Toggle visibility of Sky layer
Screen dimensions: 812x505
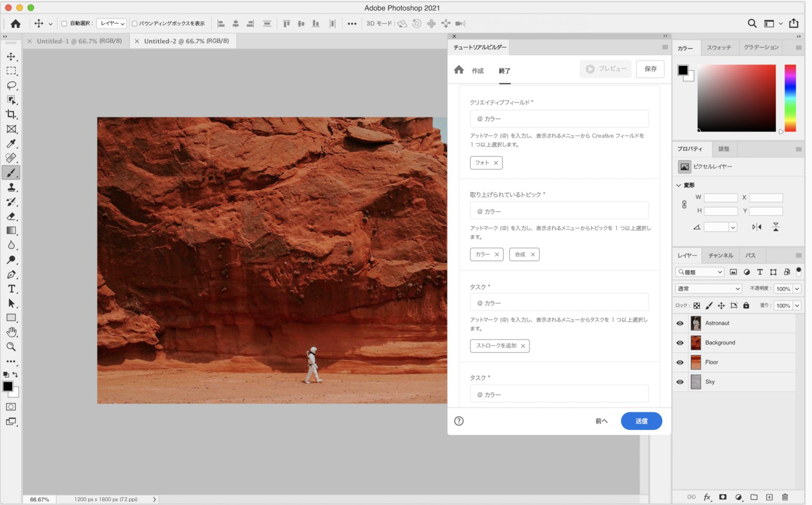[680, 382]
